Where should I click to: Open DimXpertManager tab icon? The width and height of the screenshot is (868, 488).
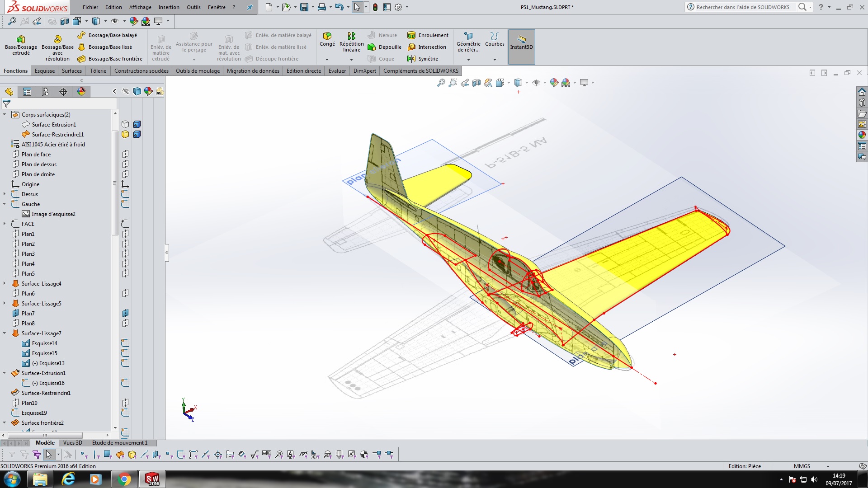pos(63,92)
